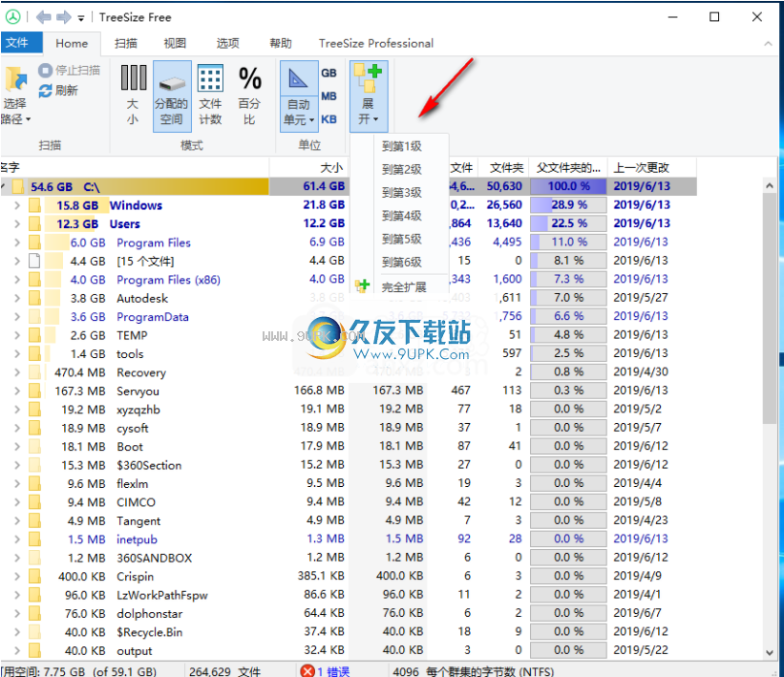Toggle 分配的空间 allocated space mode

pyautogui.click(x=172, y=95)
